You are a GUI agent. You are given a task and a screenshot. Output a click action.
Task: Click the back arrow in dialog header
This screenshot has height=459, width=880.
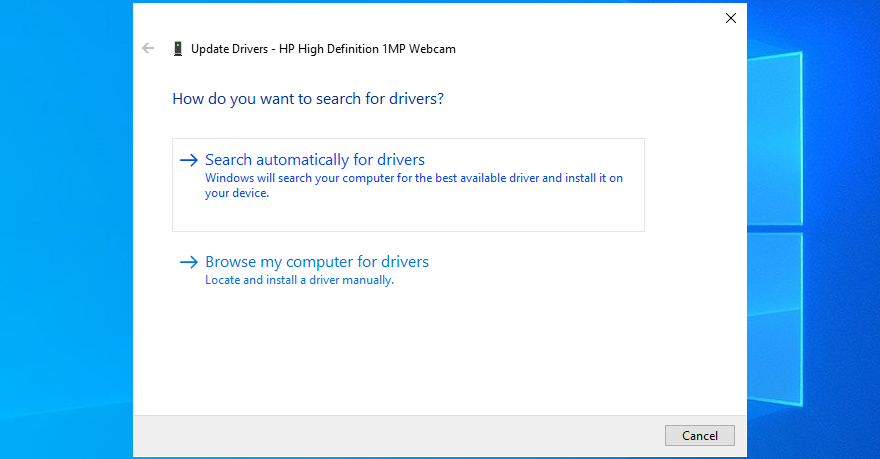[x=149, y=48]
